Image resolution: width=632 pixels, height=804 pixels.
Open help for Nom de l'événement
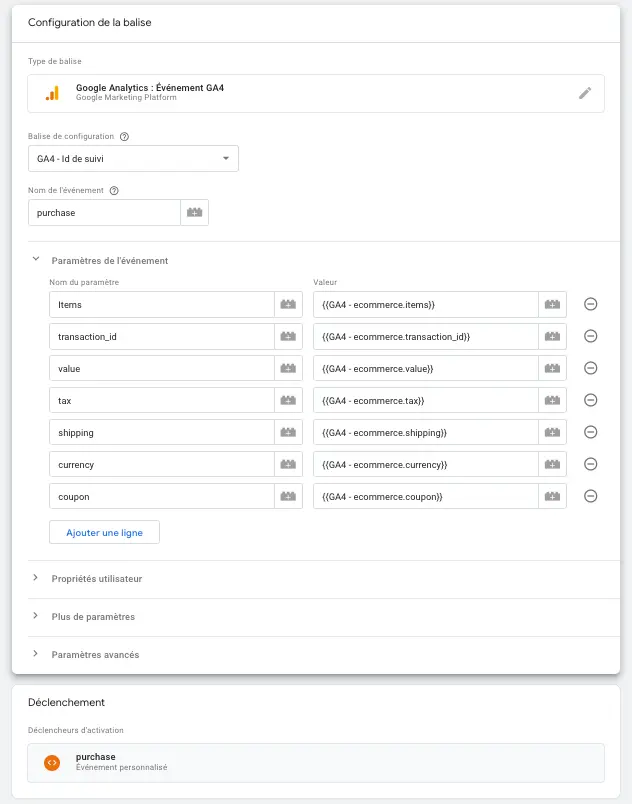coord(114,191)
